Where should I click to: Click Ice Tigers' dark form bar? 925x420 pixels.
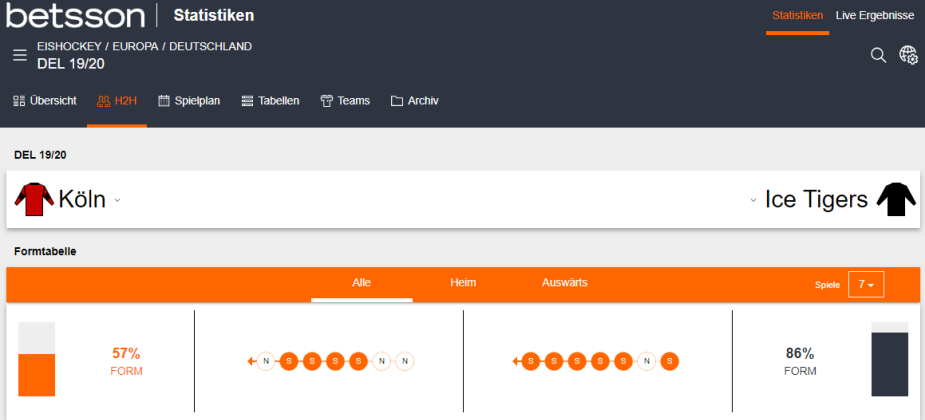(x=890, y=364)
